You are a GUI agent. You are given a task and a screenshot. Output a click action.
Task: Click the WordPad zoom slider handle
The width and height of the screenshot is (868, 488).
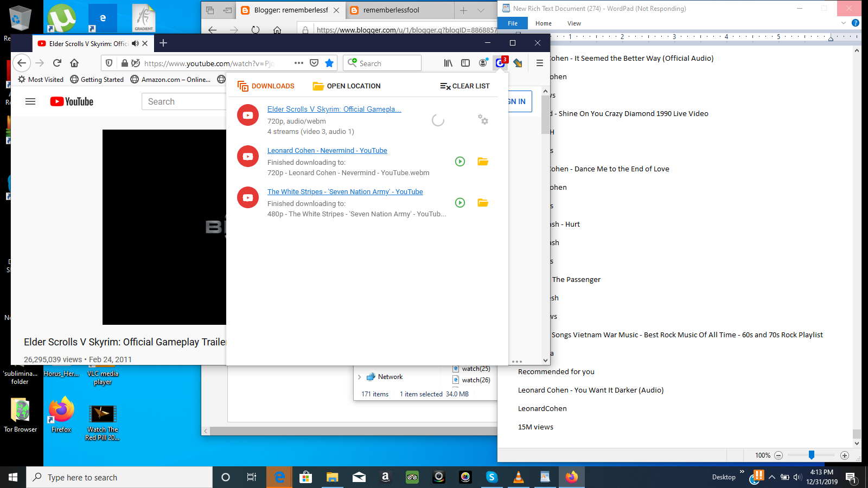pos(812,455)
